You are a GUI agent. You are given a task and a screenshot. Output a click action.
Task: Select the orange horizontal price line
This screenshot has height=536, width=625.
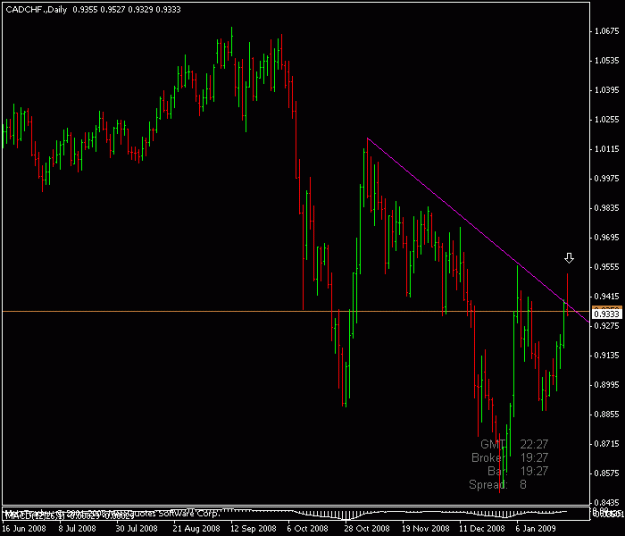295,311
